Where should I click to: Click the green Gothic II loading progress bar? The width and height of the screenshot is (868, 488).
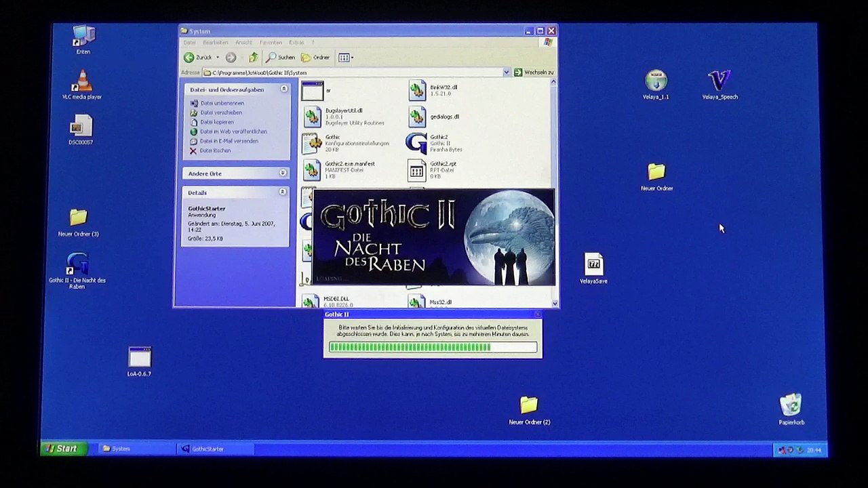pos(433,347)
